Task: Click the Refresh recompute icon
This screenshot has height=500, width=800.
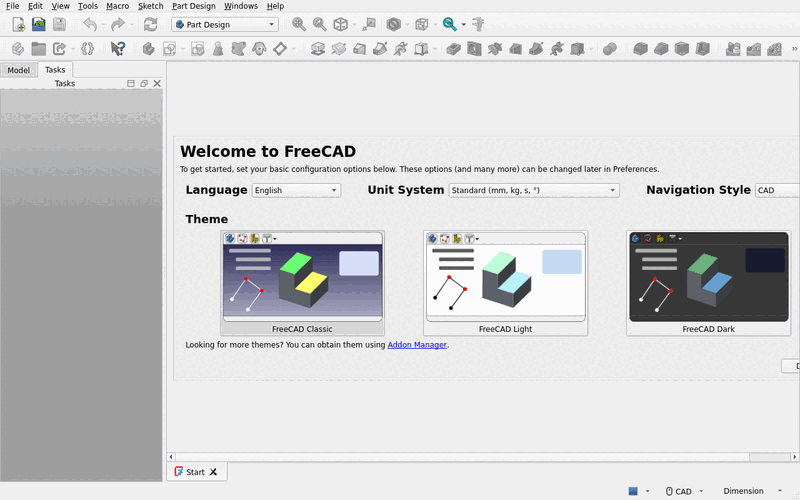Action: pyautogui.click(x=151, y=24)
